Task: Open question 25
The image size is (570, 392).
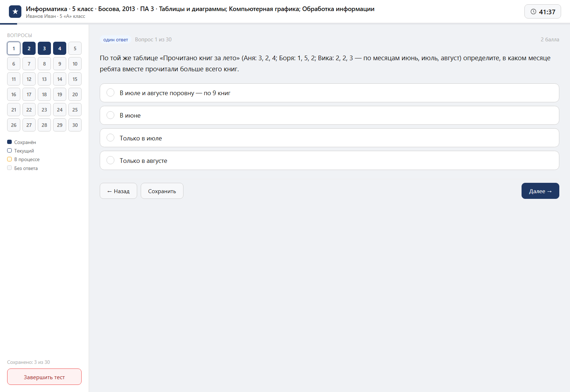Action: [x=75, y=110]
